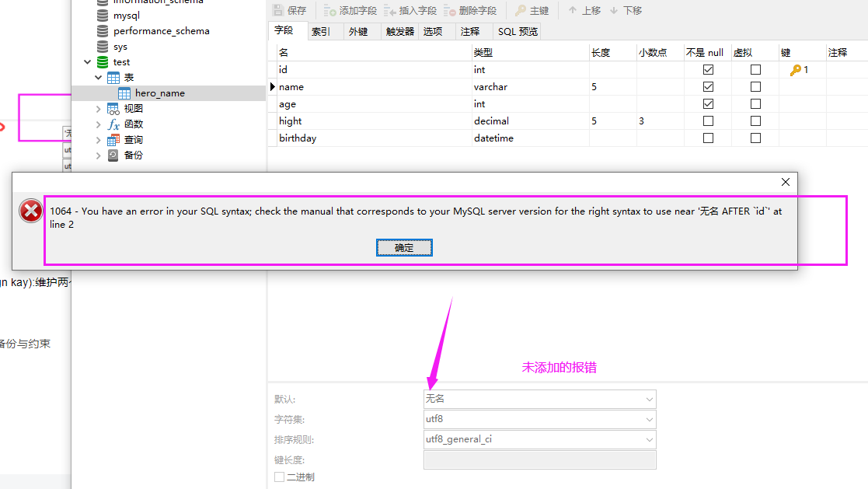Toggle Not Null checkbox for age field
This screenshot has height=489, width=868.
click(x=708, y=104)
